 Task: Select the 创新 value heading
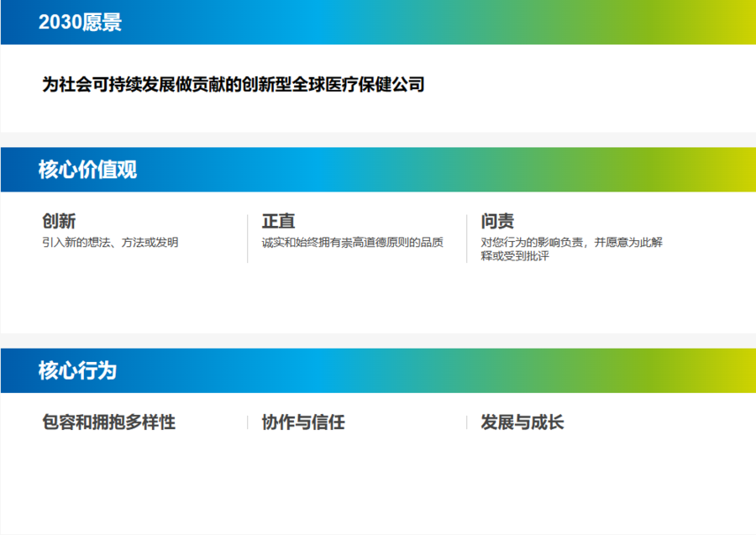(x=59, y=221)
